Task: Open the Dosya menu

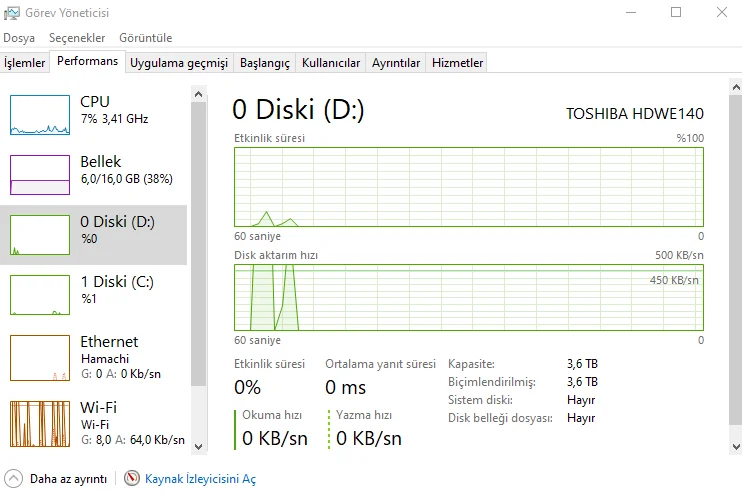Action: click(19, 38)
